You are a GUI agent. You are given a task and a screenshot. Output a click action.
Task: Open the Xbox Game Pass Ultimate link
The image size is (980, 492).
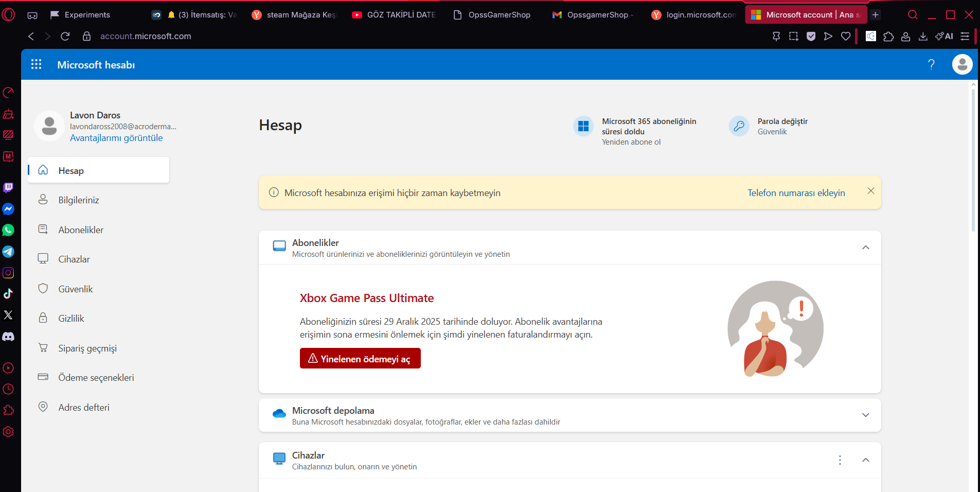click(x=367, y=298)
